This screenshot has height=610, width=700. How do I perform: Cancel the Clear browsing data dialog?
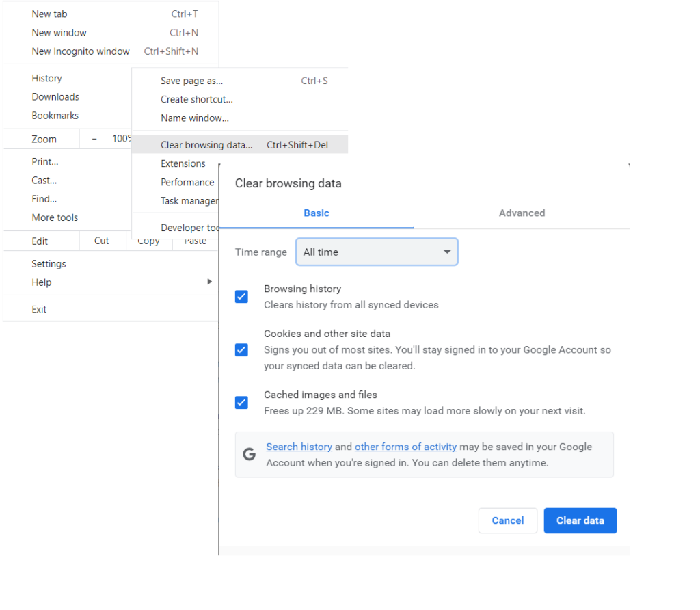click(x=507, y=520)
